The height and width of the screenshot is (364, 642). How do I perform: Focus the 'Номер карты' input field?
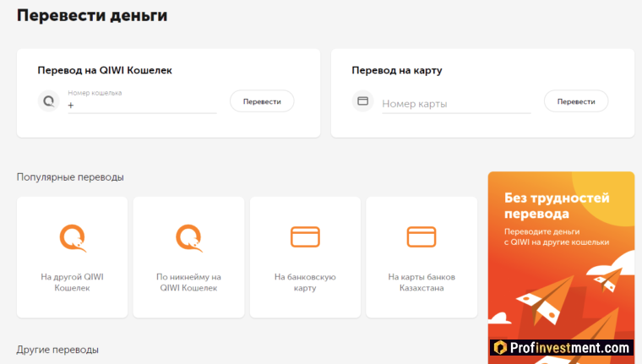[455, 104]
